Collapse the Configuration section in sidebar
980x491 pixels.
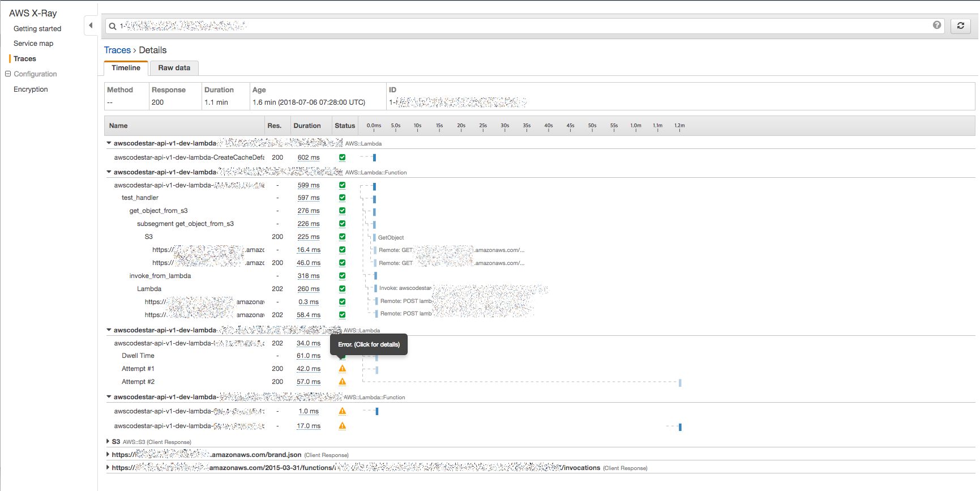[8, 74]
